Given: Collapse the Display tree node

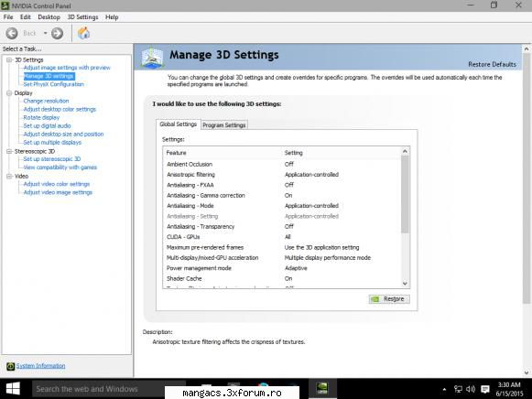Looking at the screenshot, I should coord(9,93).
